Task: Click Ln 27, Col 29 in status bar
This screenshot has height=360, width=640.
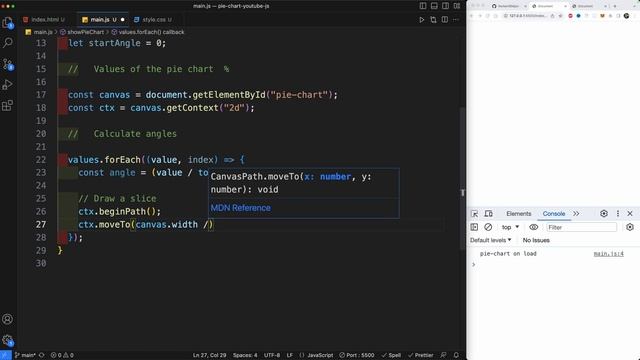Action: click(x=209, y=355)
